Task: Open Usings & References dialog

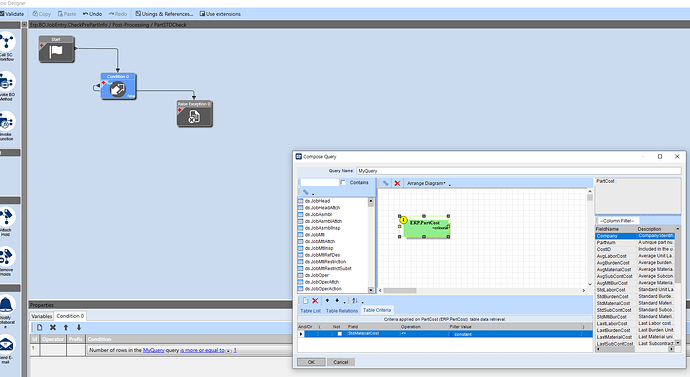Action: tap(164, 14)
